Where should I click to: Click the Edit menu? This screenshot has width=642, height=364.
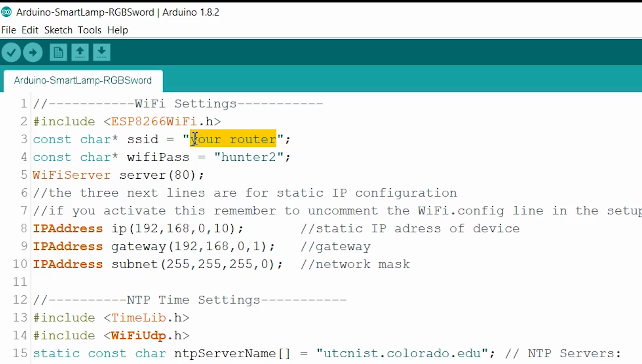(x=29, y=30)
